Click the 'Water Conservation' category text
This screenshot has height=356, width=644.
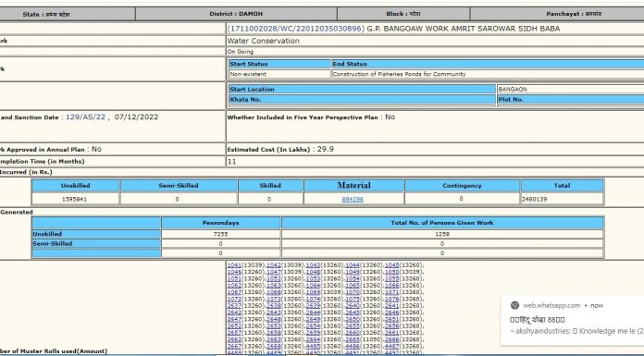pyautogui.click(x=264, y=41)
